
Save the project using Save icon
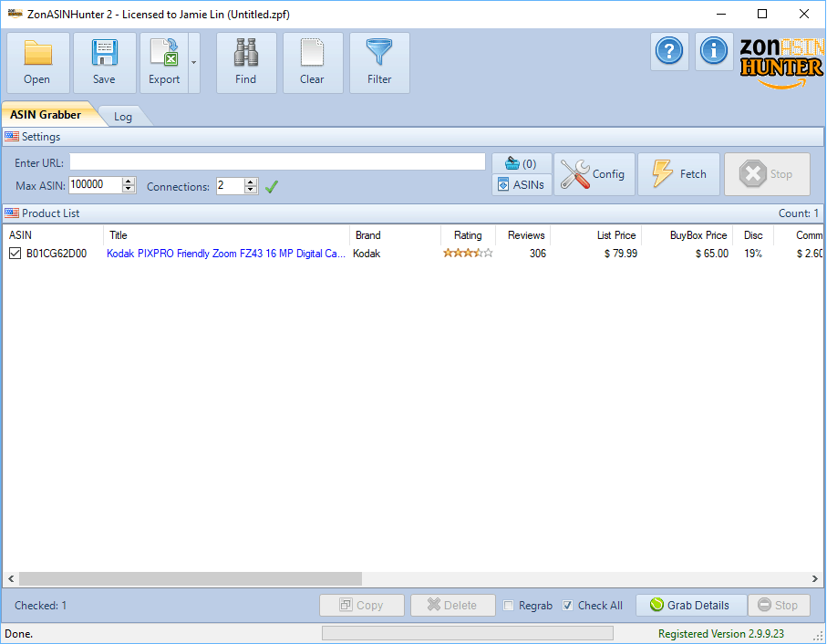105,63
